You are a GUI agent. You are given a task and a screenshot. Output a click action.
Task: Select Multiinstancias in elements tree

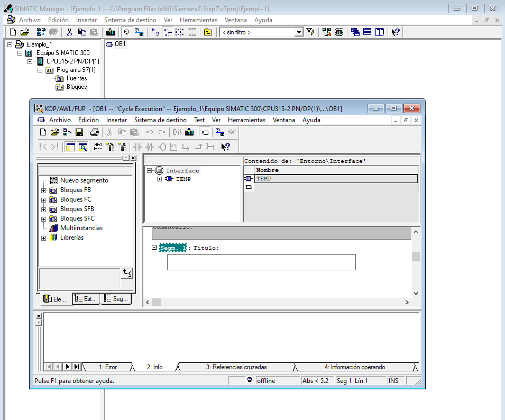[81, 228]
